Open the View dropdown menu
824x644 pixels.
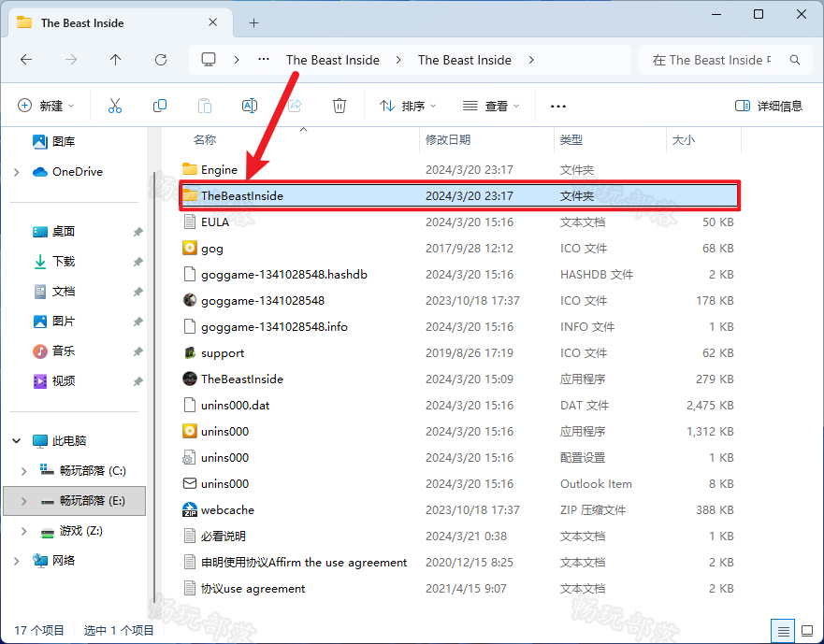491,106
